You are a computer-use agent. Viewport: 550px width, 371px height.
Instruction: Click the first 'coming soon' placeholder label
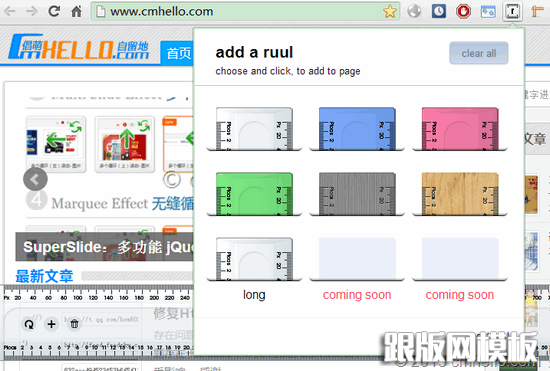tap(357, 295)
